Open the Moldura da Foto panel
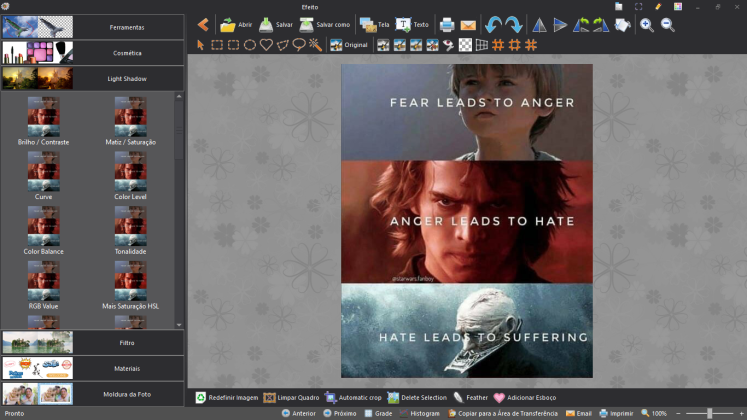Viewport: 747px width, 420px height. [x=92, y=394]
